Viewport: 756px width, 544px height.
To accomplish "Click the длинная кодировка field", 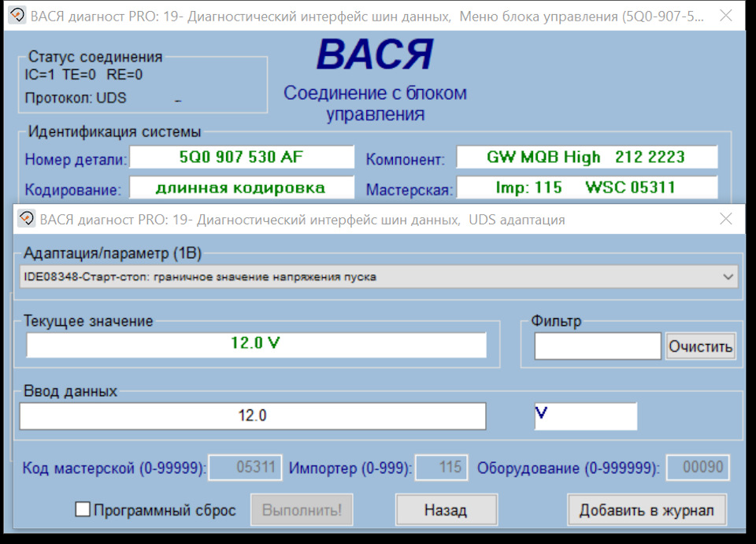I will pos(242,188).
